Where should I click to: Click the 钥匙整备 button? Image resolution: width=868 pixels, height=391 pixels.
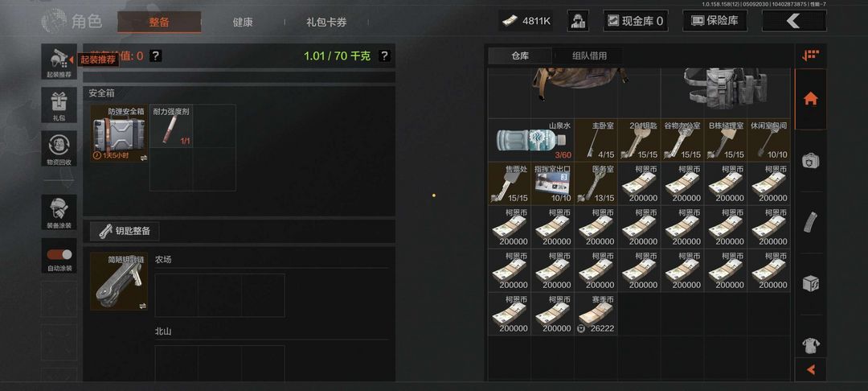click(125, 231)
